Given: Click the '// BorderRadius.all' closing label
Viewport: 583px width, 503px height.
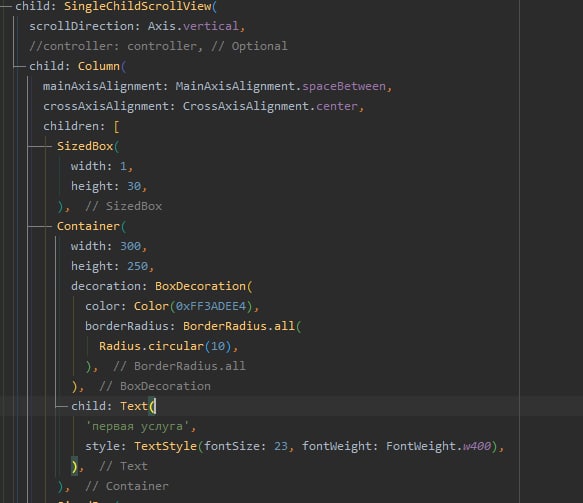Looking at the screenshot, I should [179, 367].
